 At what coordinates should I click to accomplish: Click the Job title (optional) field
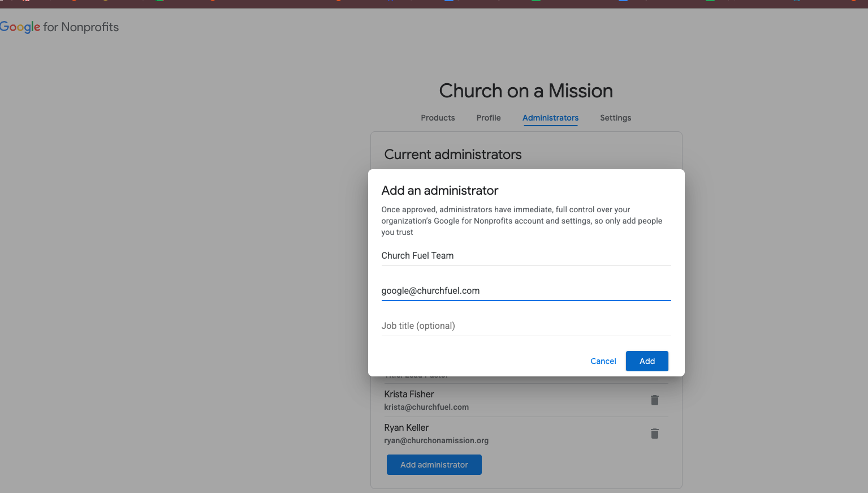click(x=526, y=326)
